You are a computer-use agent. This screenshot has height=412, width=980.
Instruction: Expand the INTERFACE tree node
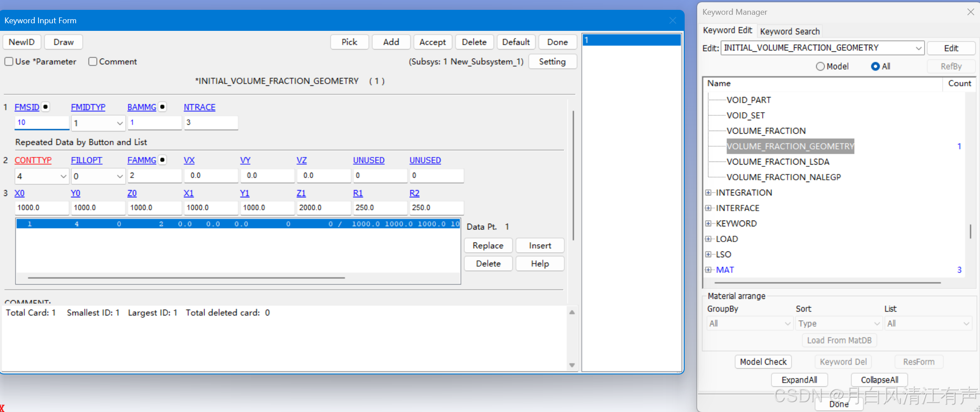pos(708,208)
